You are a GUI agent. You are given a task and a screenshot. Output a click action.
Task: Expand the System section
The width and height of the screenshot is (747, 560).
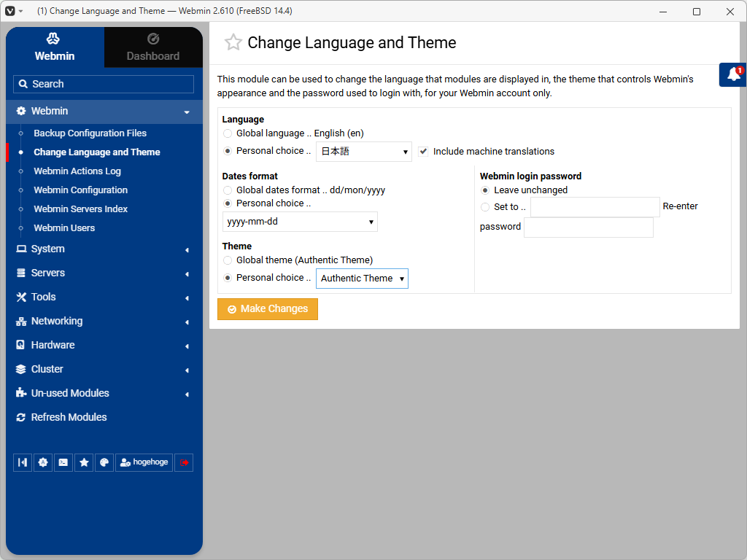pos(187,249)
